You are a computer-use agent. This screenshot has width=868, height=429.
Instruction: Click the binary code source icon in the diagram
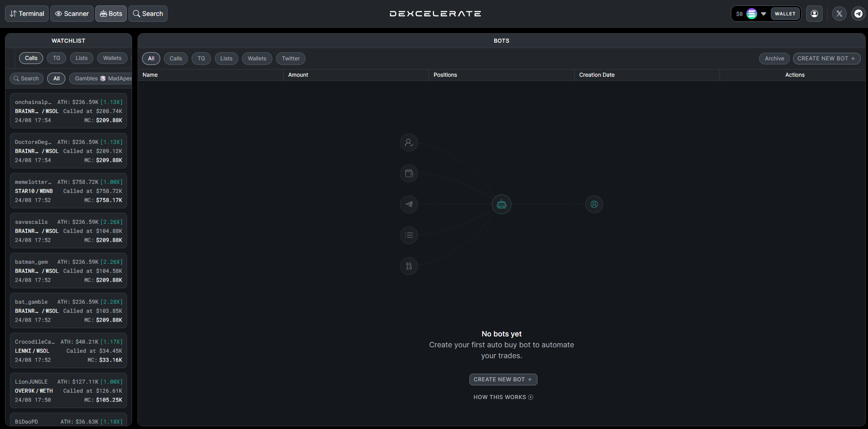pyautogui.click(x=409, y=266)
